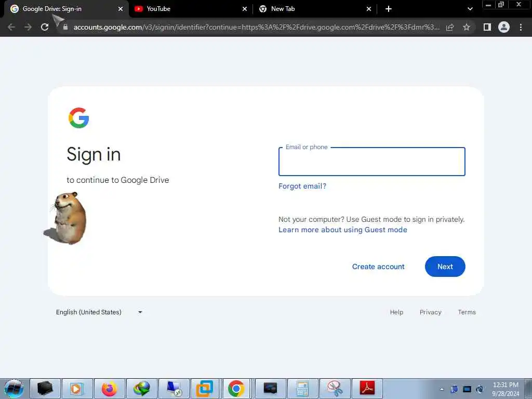This screenshot has height=399, width=532.
Task: Click the hamster image
Action: [66, 218]
